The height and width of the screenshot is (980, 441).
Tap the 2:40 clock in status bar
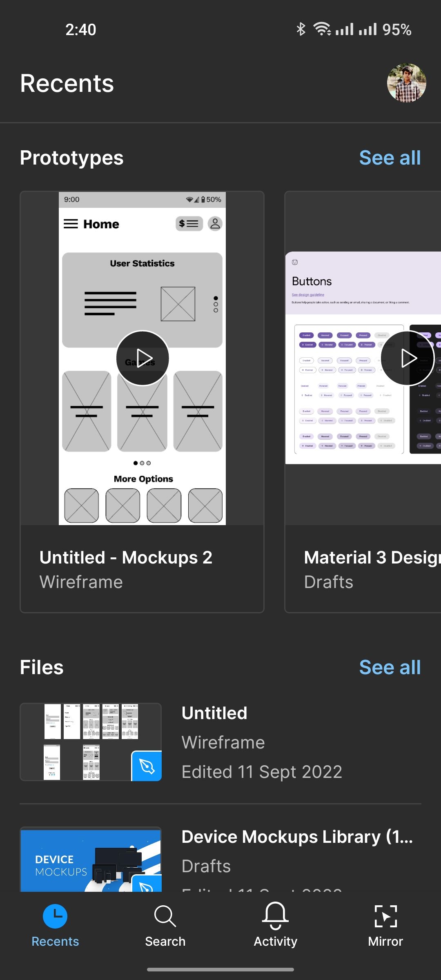tap(81, 29)
